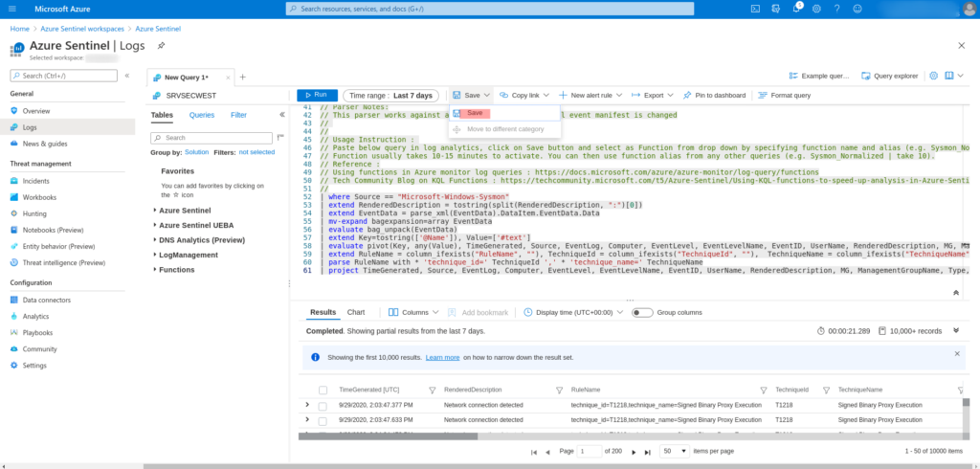Expand results details double chevron
This screenshot has height=469, width=980.
coord(956,330)
